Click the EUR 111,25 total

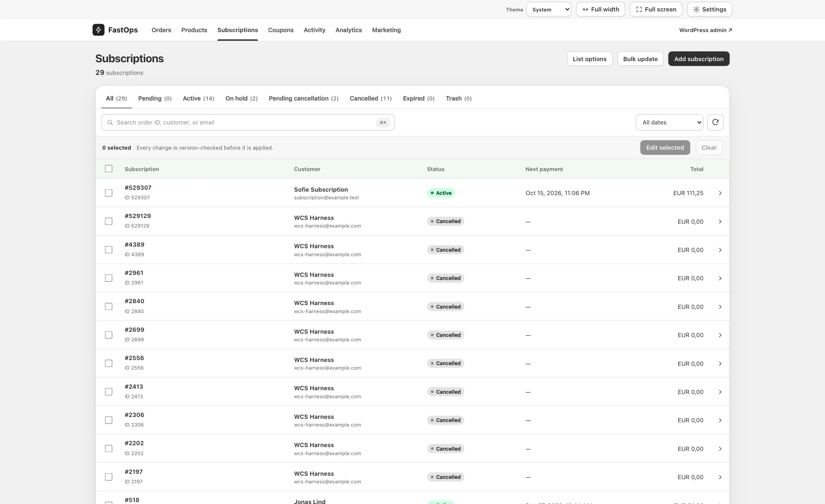688,193
